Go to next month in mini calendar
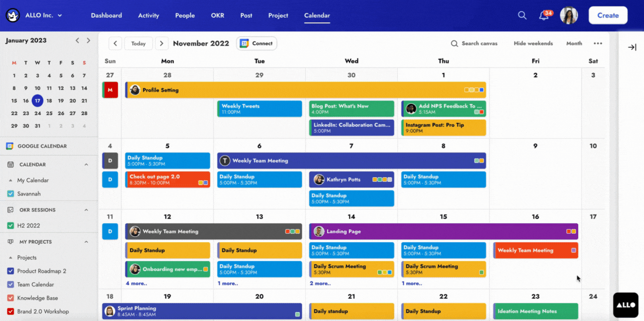This screenshot has height=321, width=644. 88,41
